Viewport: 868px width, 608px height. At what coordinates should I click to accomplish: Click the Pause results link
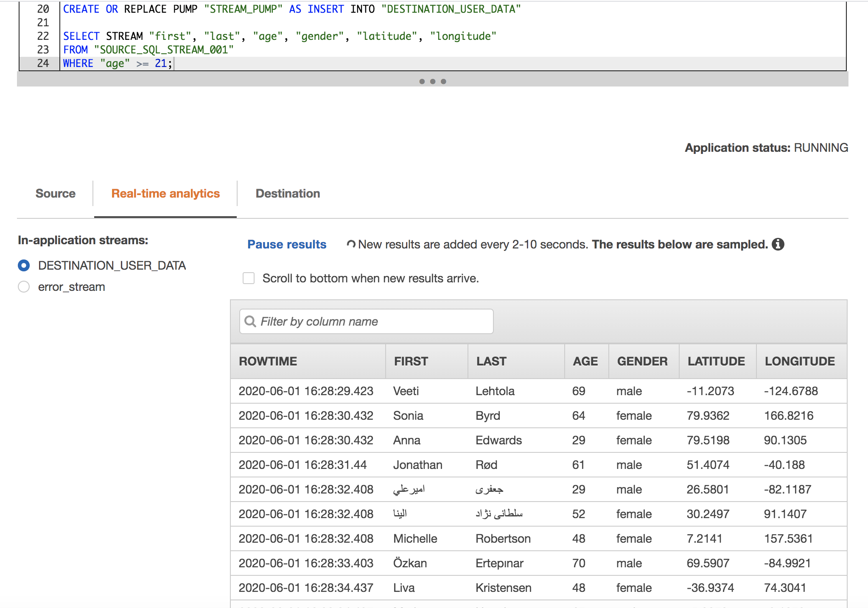click(x=287, y=244)
